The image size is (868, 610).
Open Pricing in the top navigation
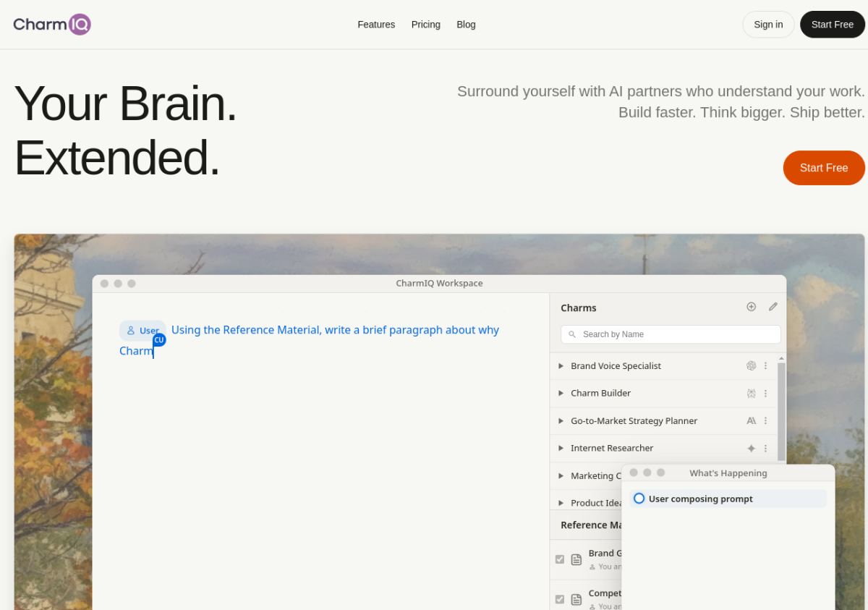pyautogui.click(x=426, y=25)
